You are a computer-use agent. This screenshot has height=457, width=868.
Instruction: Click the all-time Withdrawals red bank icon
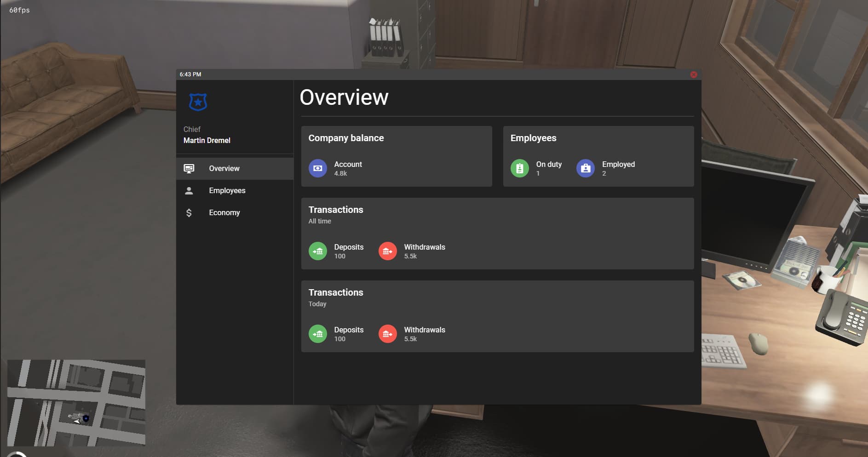388,251
